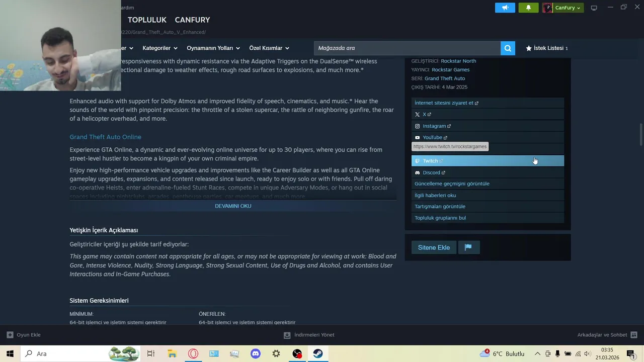Switch to Big Picture mode icon

594,8
